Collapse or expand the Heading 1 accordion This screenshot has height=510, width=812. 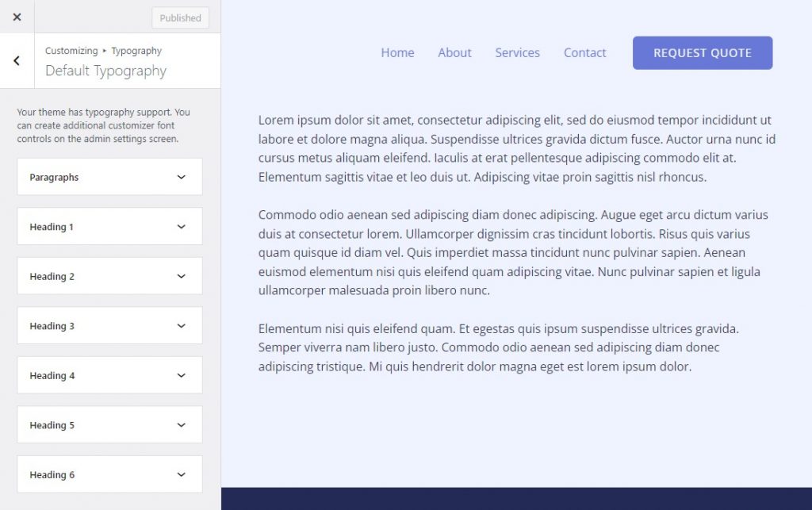coord(95,226)
